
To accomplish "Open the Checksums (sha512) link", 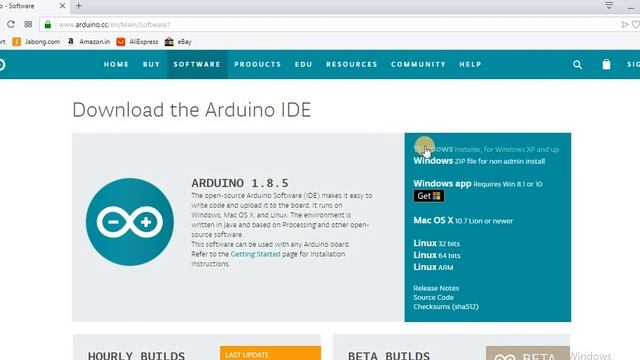I will 446,307.
